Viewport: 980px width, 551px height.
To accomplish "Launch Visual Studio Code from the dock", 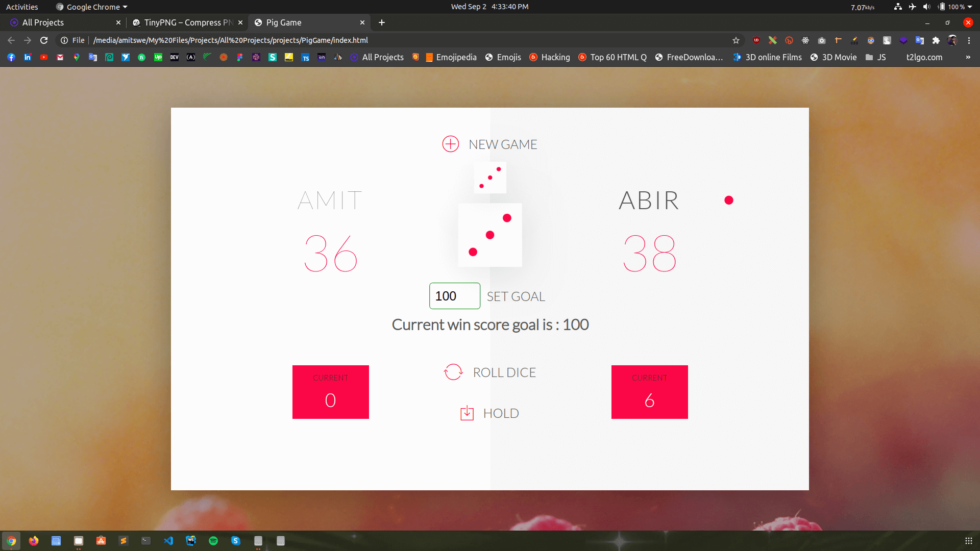I will pyautogui.click(x=168, y=541).
